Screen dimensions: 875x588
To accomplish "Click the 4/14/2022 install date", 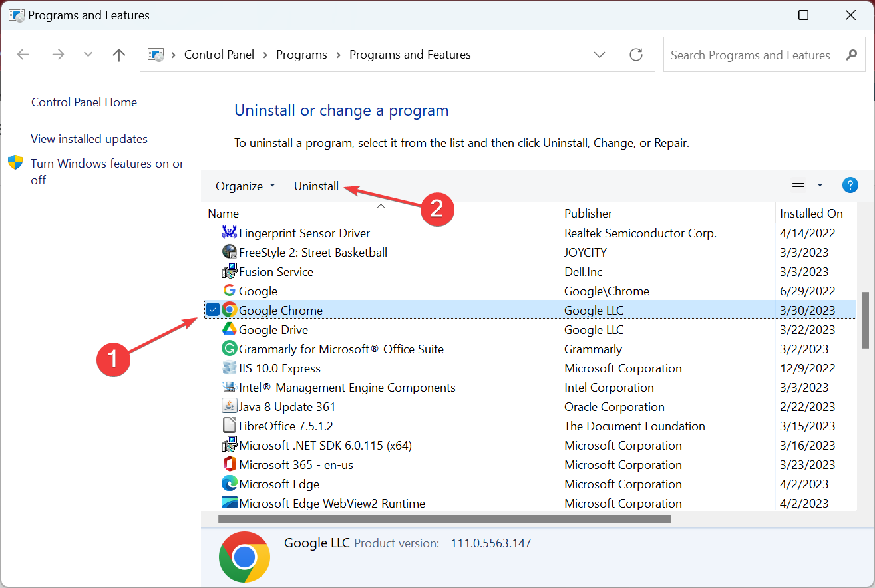I will click(x=808, y=233).
